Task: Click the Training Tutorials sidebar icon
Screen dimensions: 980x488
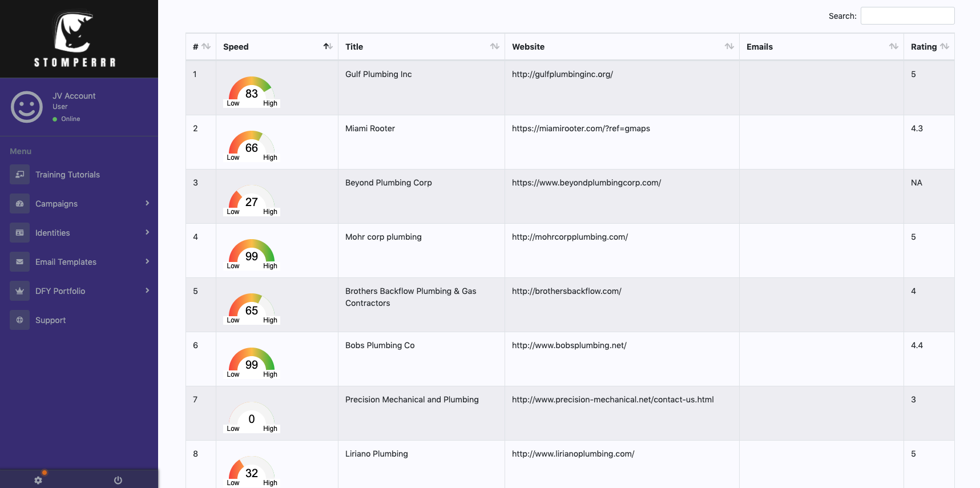Action: pos(19,175)
